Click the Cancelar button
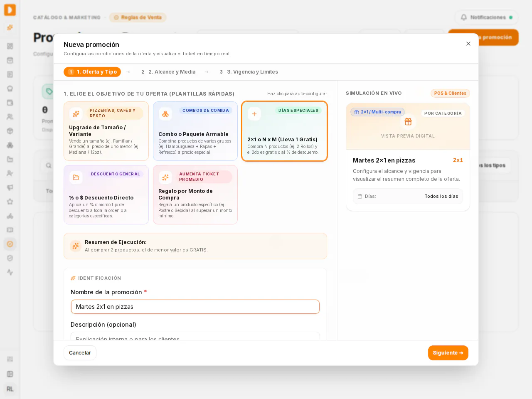Screen dimensions: 532x399 click(x=80, y=353)
